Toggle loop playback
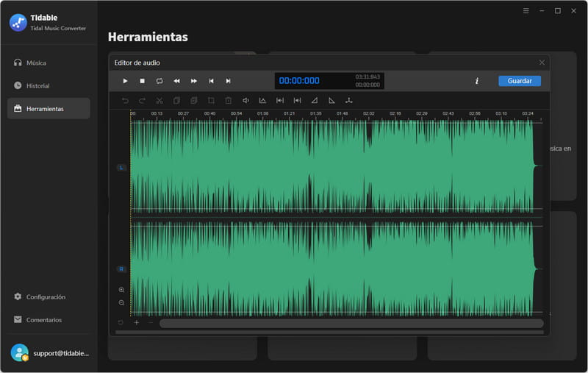 [159, 81]
